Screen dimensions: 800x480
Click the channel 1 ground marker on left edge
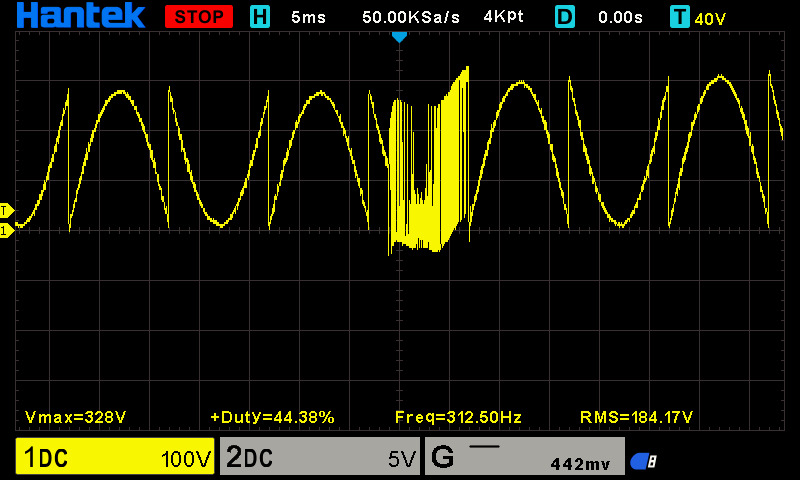pyautogui.click(x=6, y=231)
